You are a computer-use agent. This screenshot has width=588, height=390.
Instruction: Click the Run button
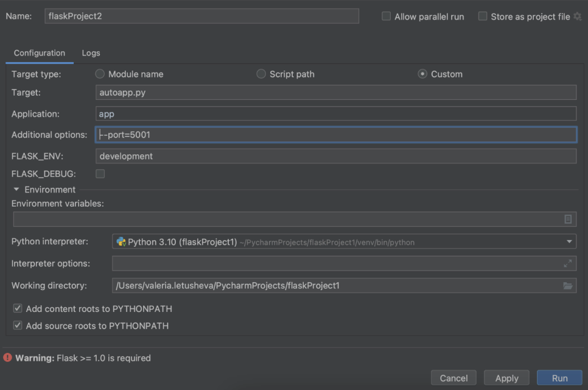coord(559,378)
